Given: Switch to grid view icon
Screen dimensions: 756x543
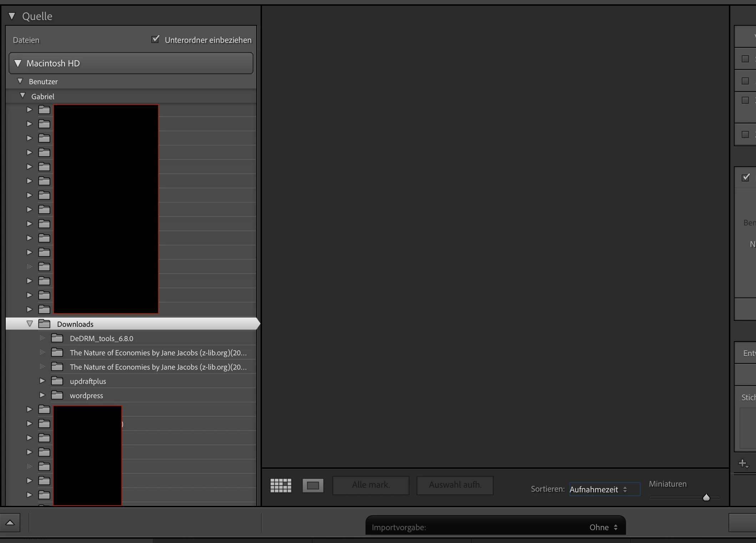Looking at the screenshot, I should pos(281,486).
